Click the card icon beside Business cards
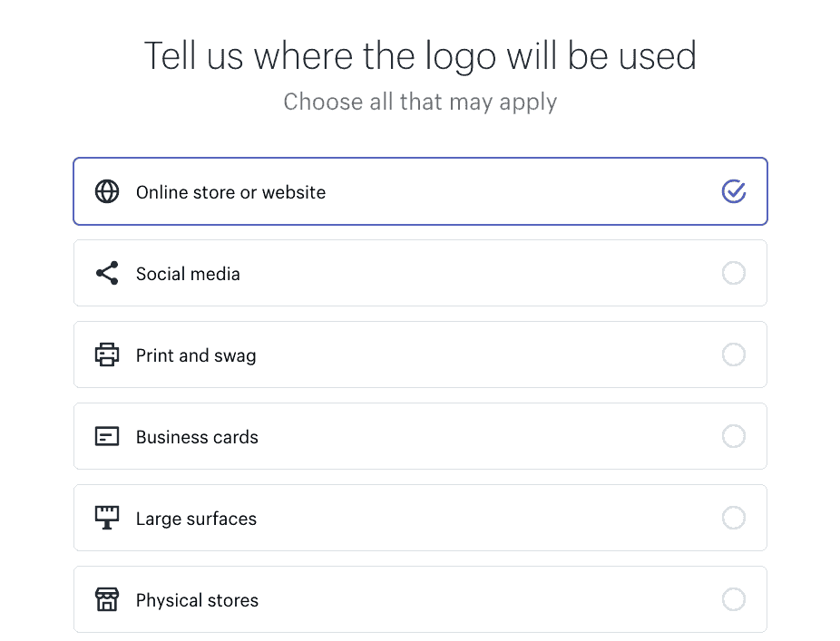Screen dimensions: 840x641 coord(107,437)
